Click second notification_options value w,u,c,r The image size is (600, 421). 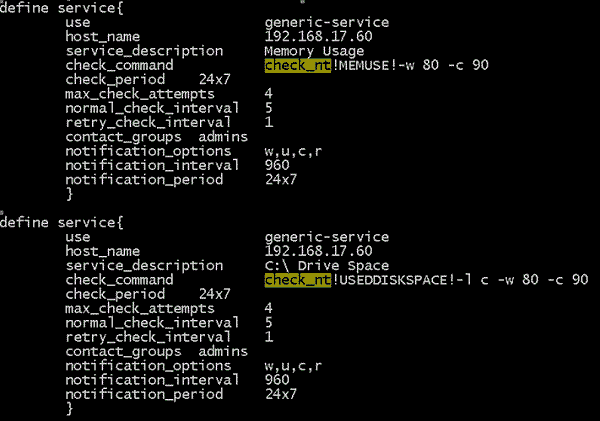[293, 366]
